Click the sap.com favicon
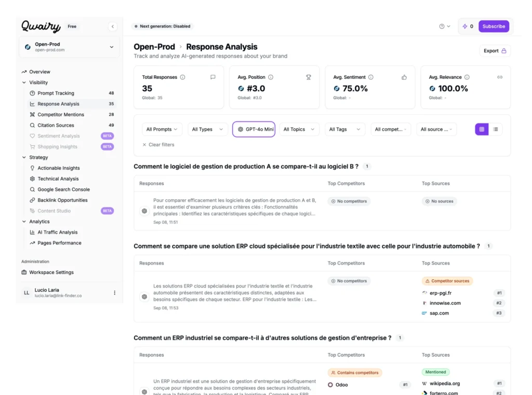532x395 pixels. (x=424, y=313)
